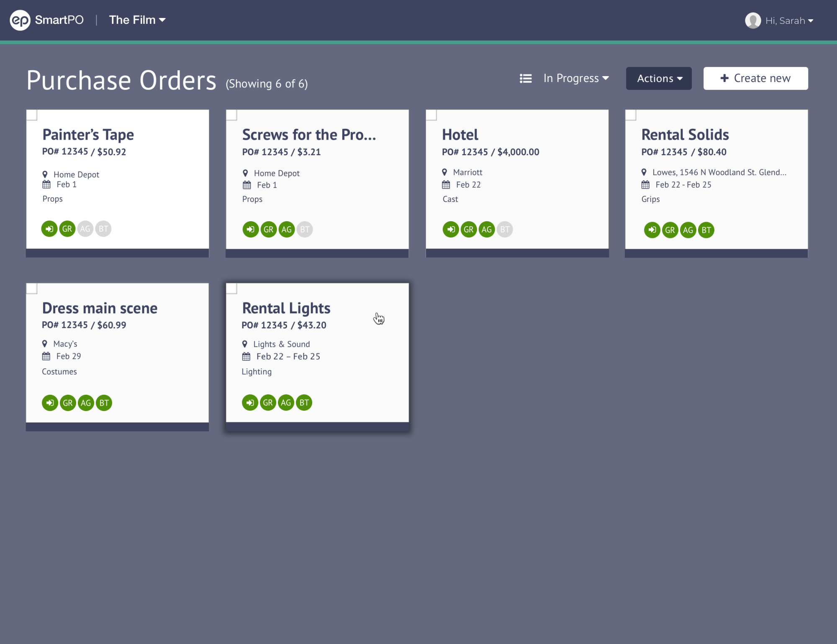Select the Rental Lights card checkbox

231,289
